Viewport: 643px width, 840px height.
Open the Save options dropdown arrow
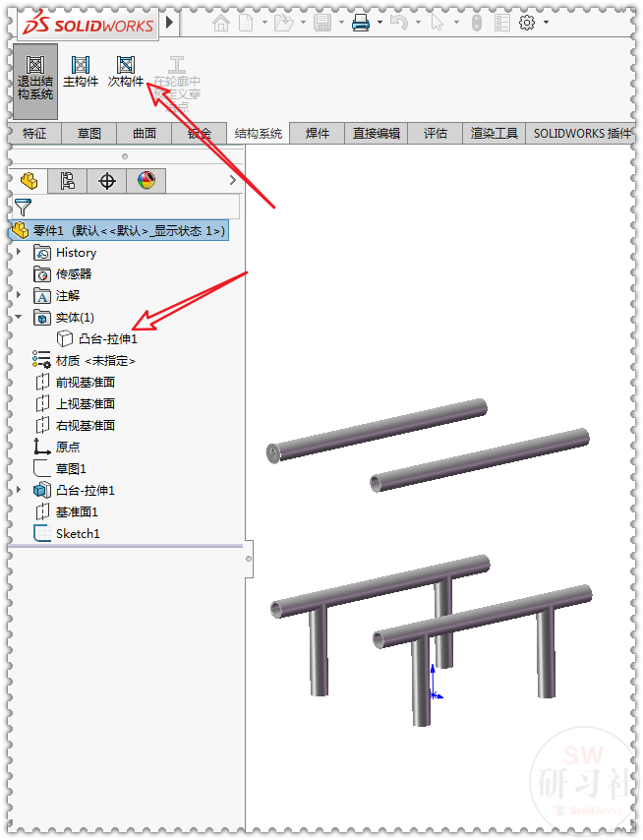click(x=341, y=23)
